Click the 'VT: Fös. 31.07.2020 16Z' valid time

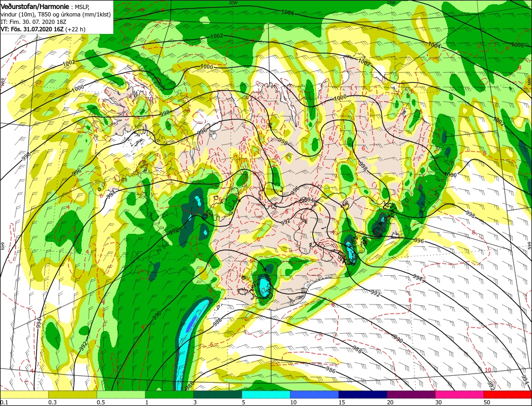32,29
